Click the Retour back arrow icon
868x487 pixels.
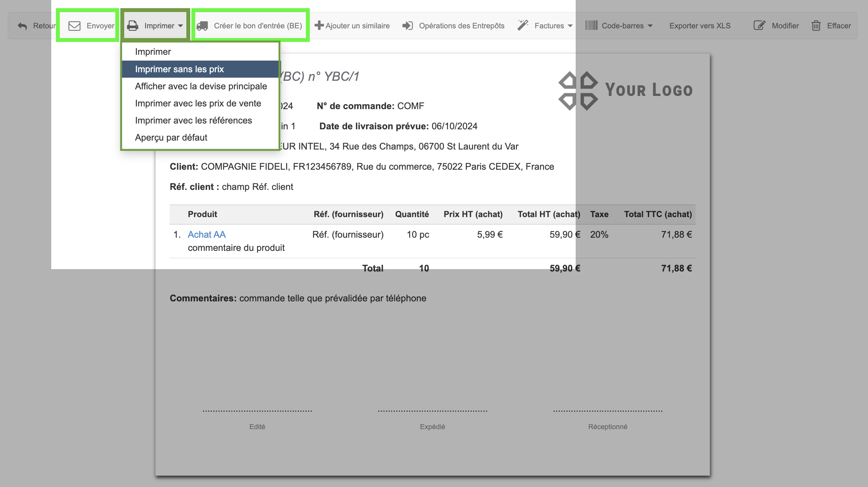pyautogui.click(x=22, y=25)
